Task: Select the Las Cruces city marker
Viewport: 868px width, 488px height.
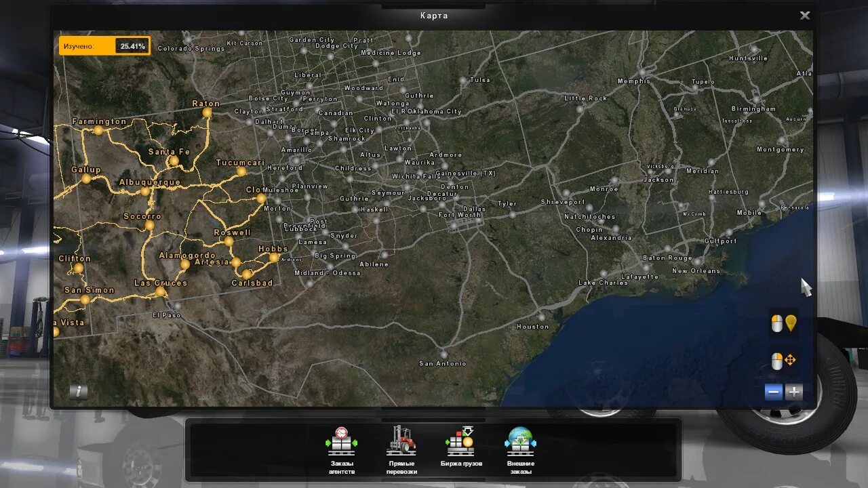Action: [160, 292]
